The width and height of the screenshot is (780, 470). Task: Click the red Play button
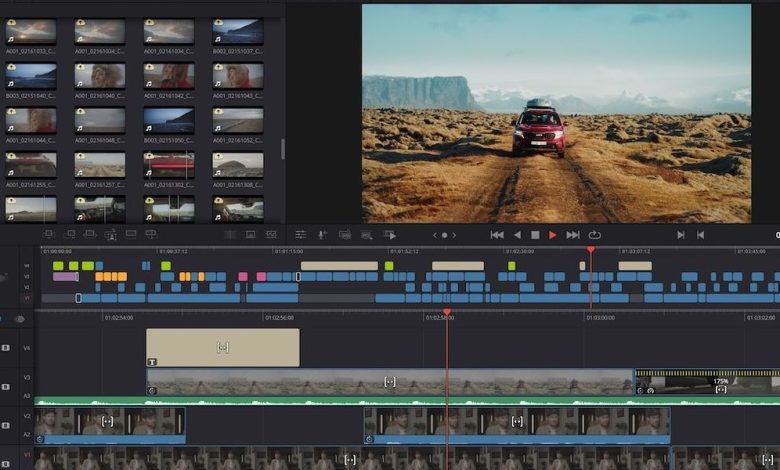tap(552, 235)
